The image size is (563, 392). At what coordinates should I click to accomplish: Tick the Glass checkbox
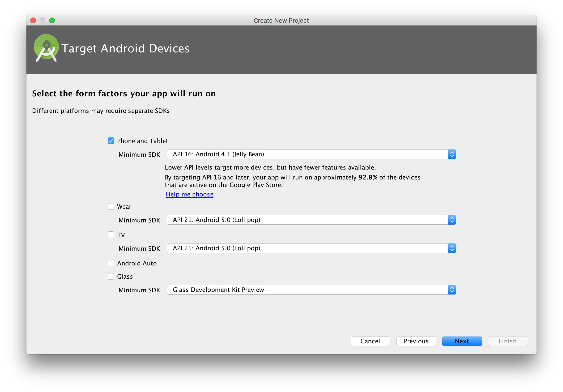pyautogui.click(x=111, y=276)
